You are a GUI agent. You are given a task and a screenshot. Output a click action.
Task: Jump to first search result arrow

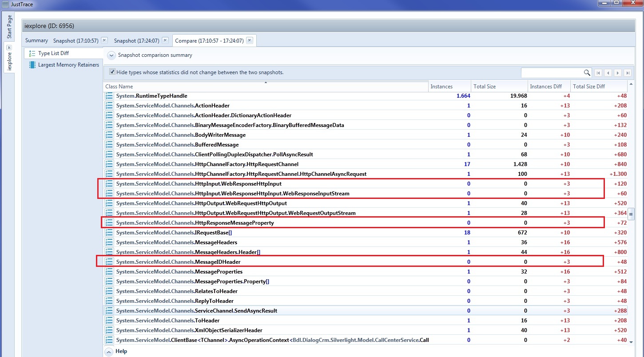[x=598, y=73]
